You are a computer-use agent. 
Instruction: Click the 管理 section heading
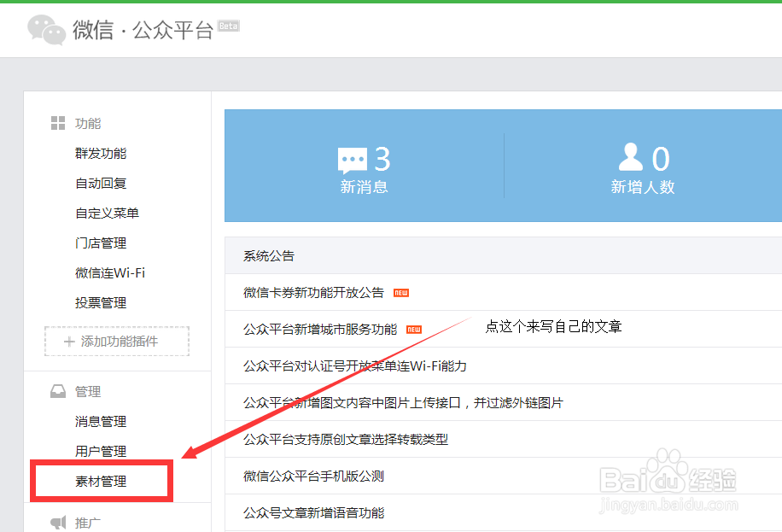pos(88,392)
